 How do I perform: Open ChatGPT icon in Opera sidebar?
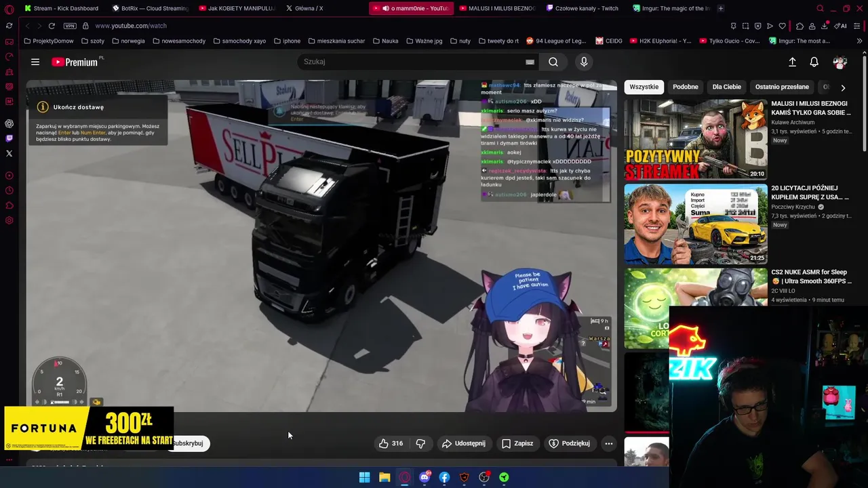tap(9, 123)
